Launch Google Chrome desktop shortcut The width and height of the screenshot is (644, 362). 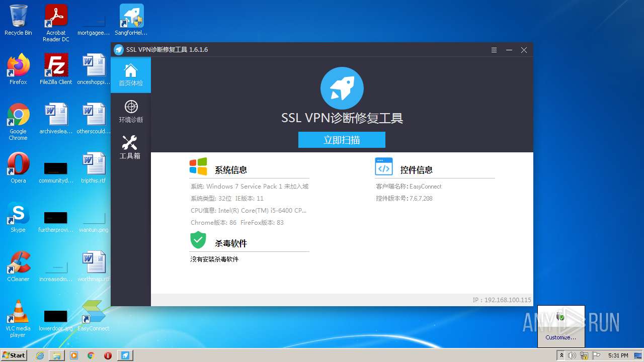pyautogui.click(x=18, y=122)
